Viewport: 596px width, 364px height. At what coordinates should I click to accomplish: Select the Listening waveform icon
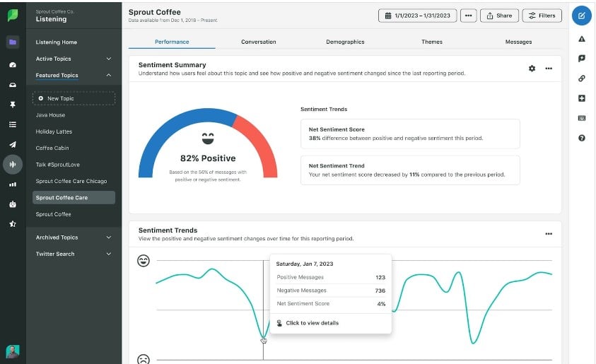(13, 164)
